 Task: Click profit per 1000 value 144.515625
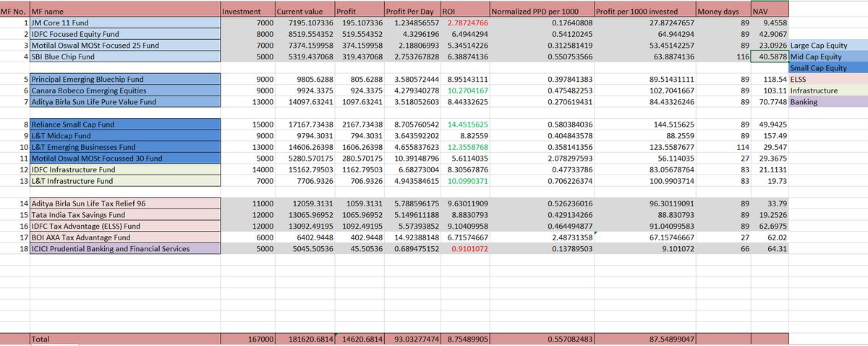click(x=644, y=125)
